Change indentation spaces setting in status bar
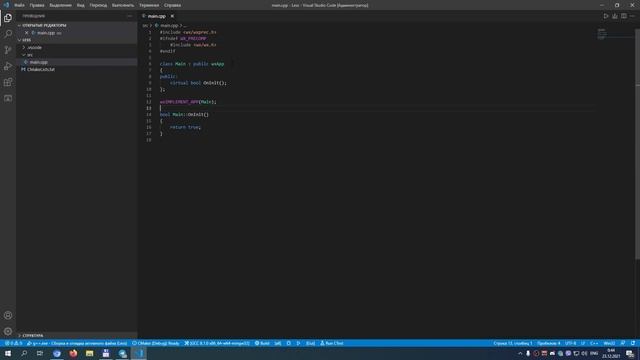 549,343
